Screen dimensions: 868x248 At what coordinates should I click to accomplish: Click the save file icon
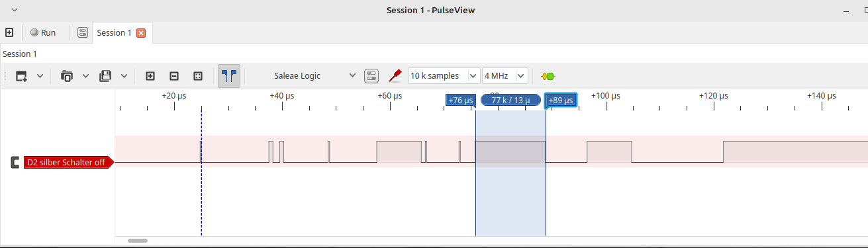[105, 76]
